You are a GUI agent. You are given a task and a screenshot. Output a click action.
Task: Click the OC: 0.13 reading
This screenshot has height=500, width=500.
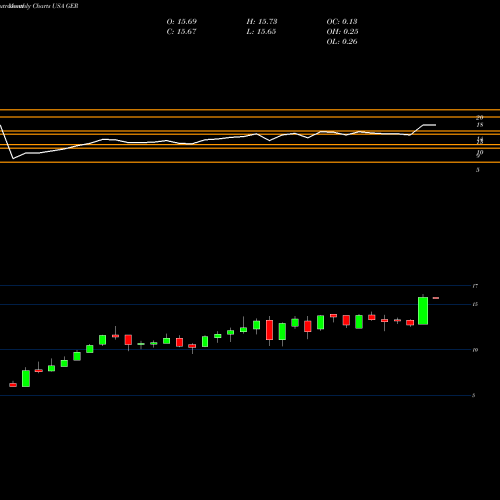tap(342, 22)
